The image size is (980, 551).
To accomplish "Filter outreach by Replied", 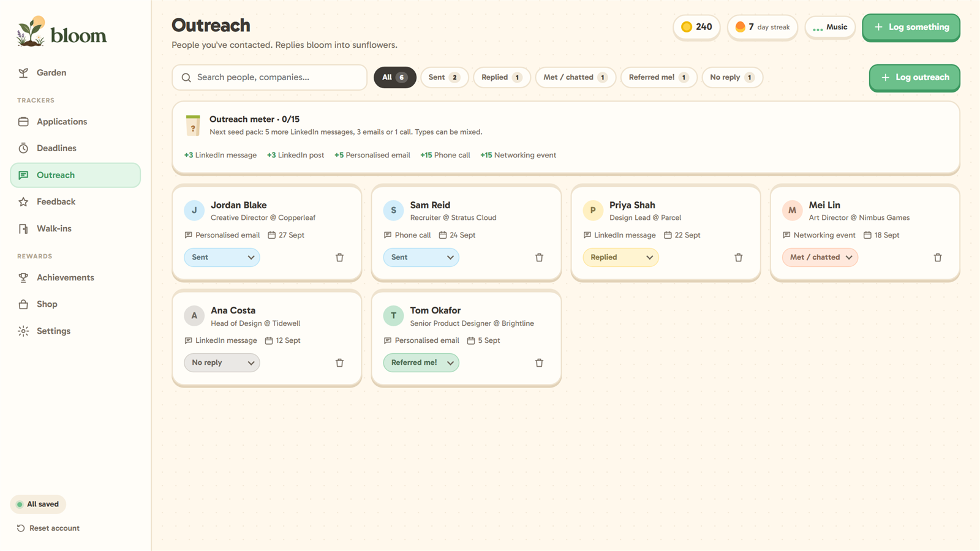I will 502,77.
